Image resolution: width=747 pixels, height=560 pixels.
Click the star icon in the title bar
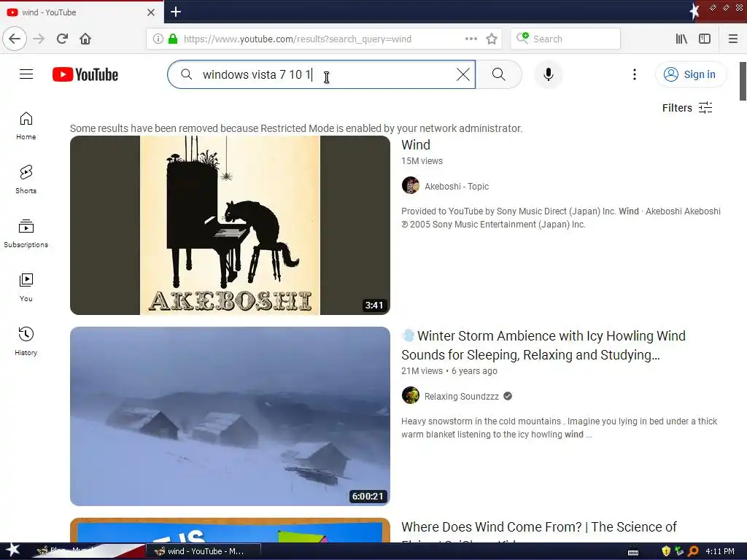pos(694,12)
